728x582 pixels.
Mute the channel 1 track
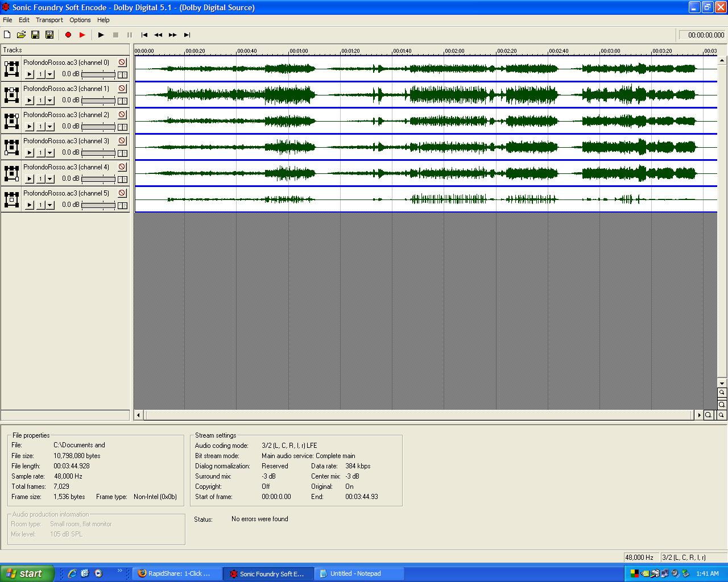(122, 88)
